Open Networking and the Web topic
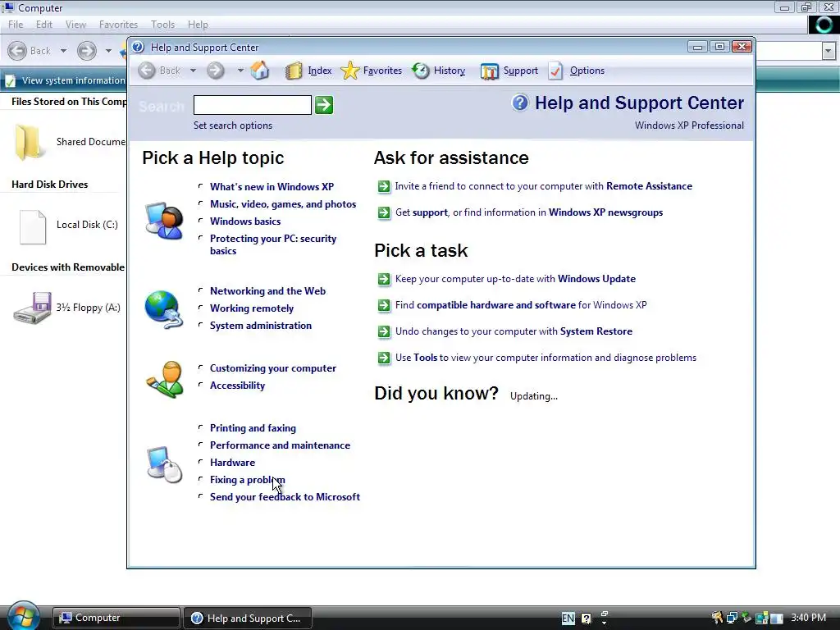This screenshot has height=630, width=840. click(267, 291)
